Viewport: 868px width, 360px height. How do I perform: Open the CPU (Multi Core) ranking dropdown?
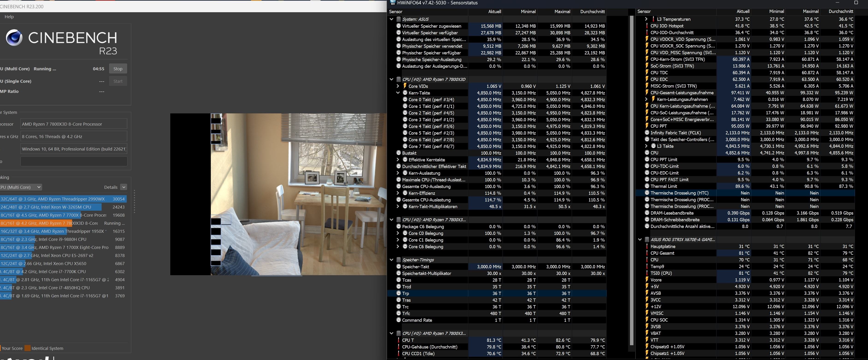coord(21,187)
